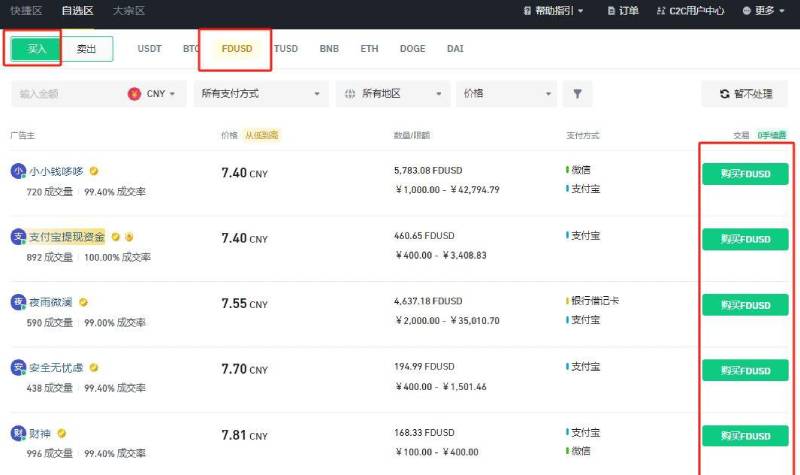Viewport: 800px width, 475px height.
Task: Click avatar icon of 支付宝提现资金
Action: (18, 237)
